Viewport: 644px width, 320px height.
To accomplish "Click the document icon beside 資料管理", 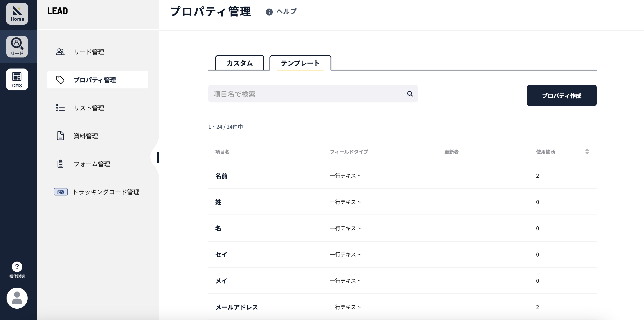I will (x=60, y=136).
